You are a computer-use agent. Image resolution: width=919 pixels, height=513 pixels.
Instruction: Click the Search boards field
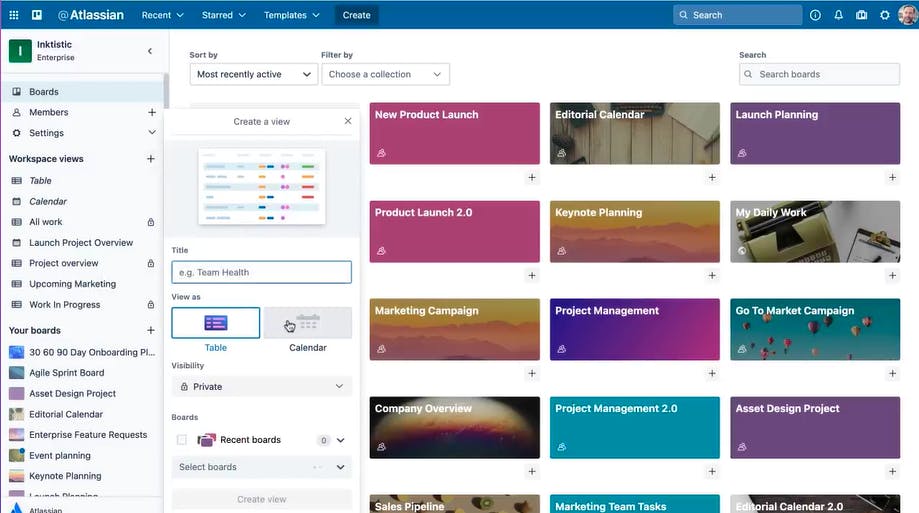[819, 74]
